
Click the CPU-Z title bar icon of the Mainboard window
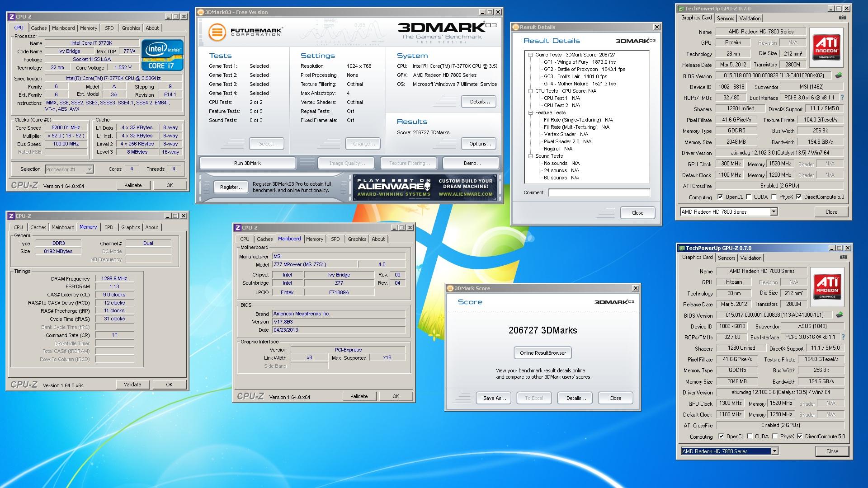pyautogui.click(x=238, y=228)
